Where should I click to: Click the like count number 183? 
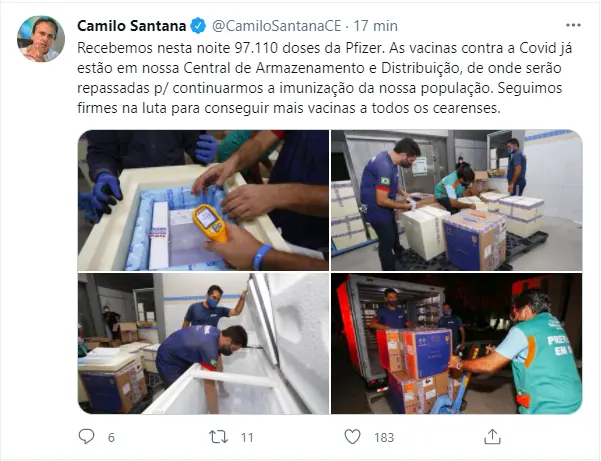click(384, 437)
